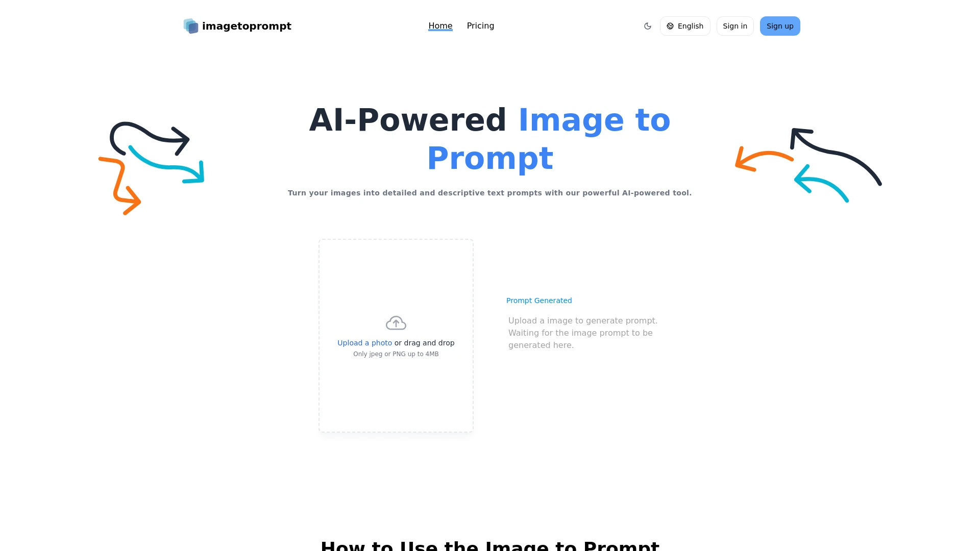Click the image upload drop zone
Screen dimensions: 980x551
pyautogui.click(x=396, y=335)
